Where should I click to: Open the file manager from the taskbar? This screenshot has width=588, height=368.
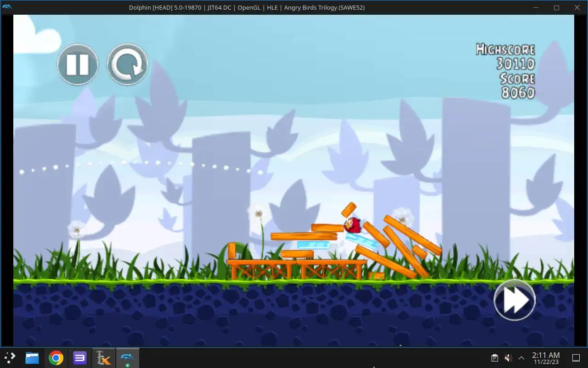pyautogui.click(x=32, y=358)
